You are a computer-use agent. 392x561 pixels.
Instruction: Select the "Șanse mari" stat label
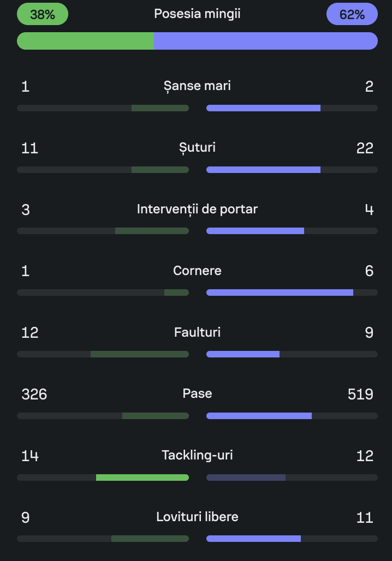tap(197, 86)
